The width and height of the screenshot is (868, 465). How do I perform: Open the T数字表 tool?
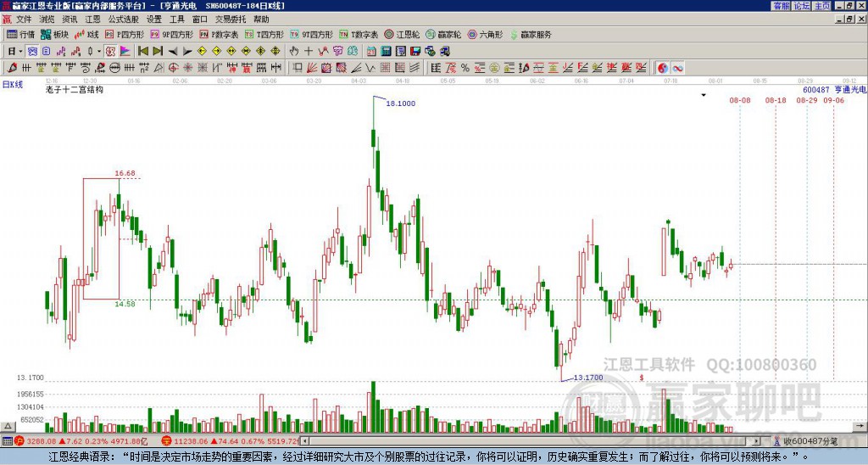tap(359, 34)
